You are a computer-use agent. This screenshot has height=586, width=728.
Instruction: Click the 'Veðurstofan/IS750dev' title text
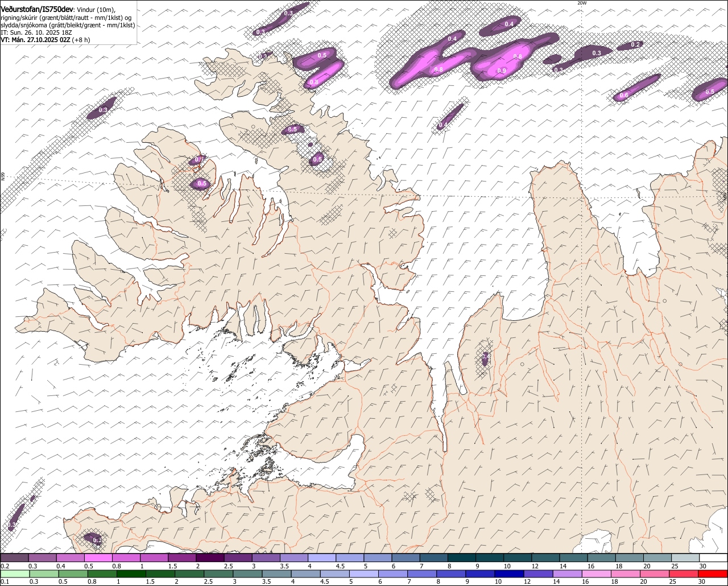(x=37, y=9)
